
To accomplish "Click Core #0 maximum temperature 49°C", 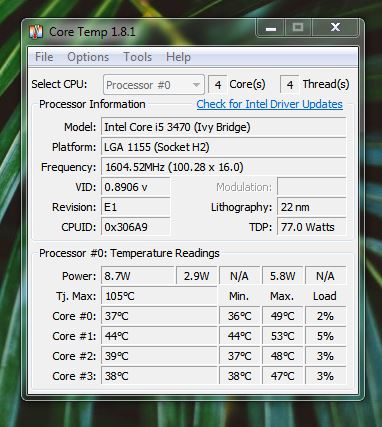I will point(283,316).
